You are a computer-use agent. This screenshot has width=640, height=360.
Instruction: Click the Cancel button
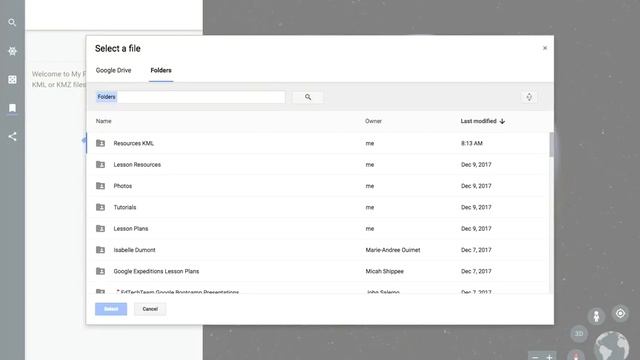(150, 309)
